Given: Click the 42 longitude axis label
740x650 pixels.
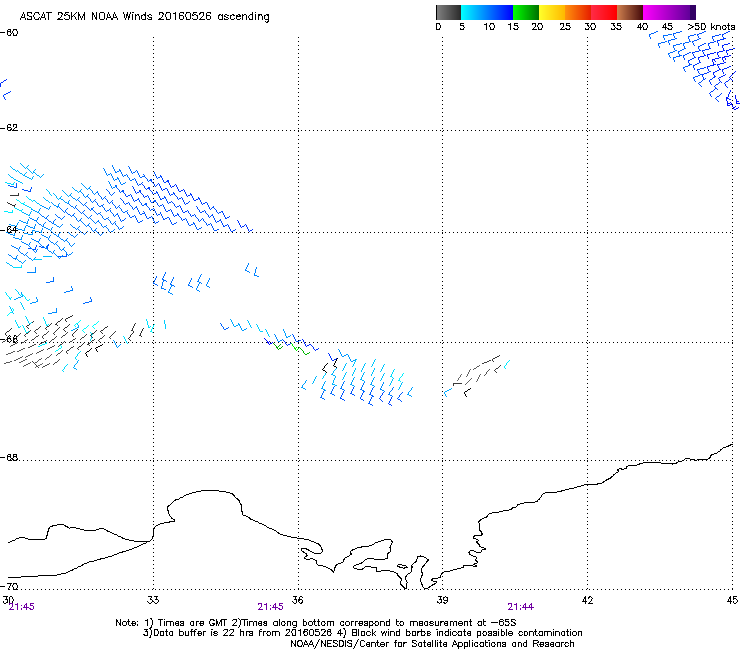Looking at the screenshot, I should 587,600.
